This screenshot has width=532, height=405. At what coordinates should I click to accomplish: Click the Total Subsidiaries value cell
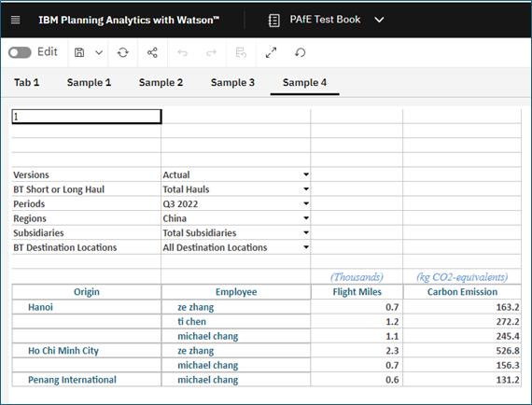coord(235,232)
